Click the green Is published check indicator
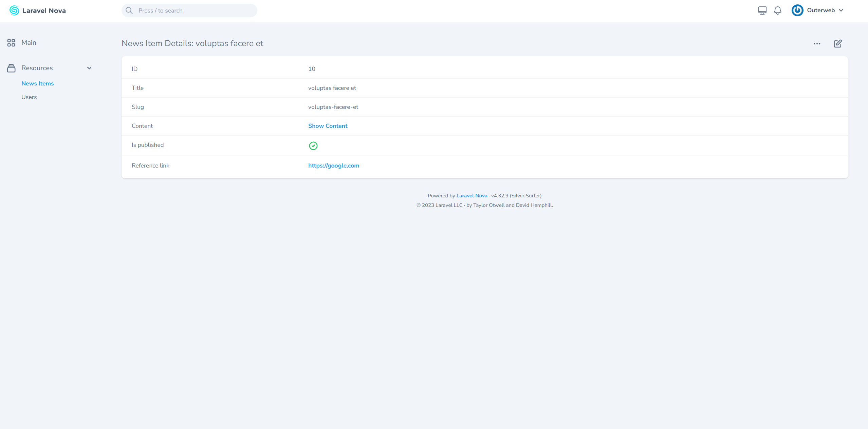This screenshot has width=868, height=429. (x=313, y=146)
